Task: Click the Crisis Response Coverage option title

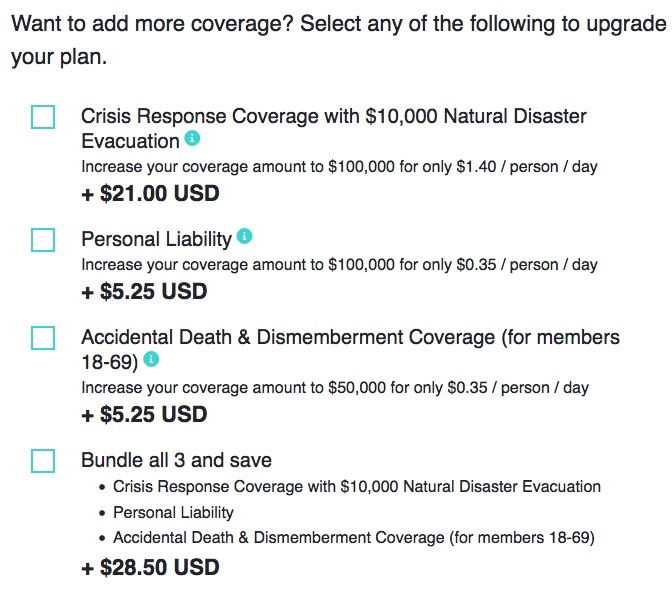Action: (333, 129)
